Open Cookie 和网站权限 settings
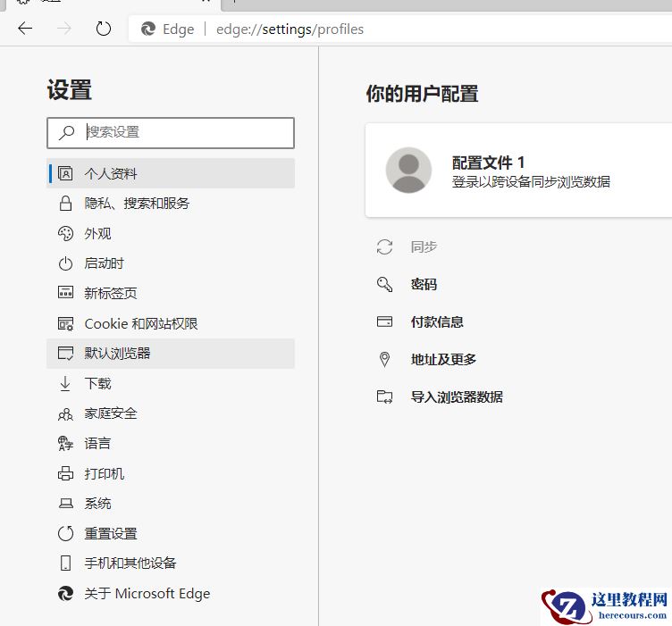672x626 pixels. tap(171, 323)
